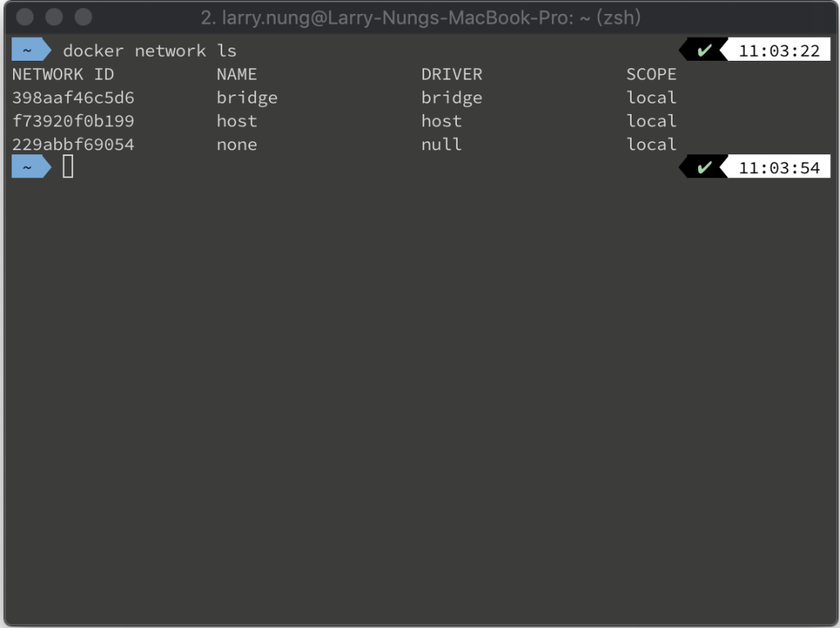Click the 11:03:54 timestamp

(779, 167)
